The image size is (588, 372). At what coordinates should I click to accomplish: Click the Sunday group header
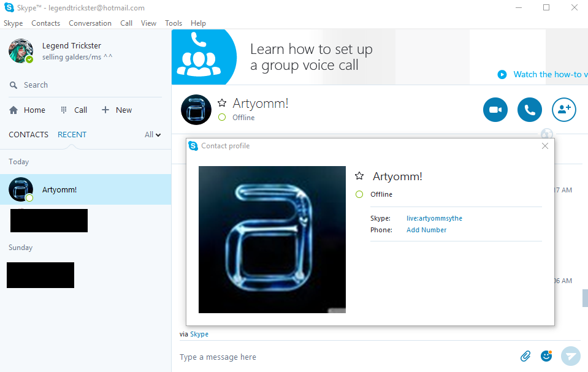point(21,248)
